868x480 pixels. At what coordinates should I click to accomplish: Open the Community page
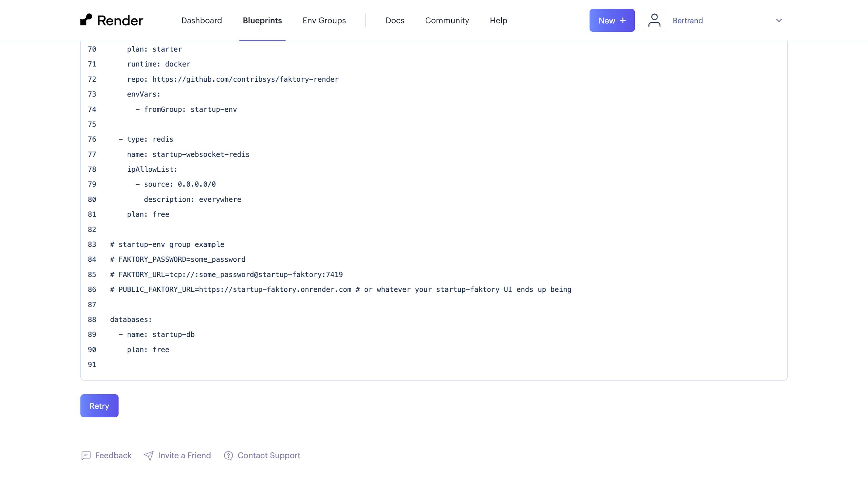447,20
